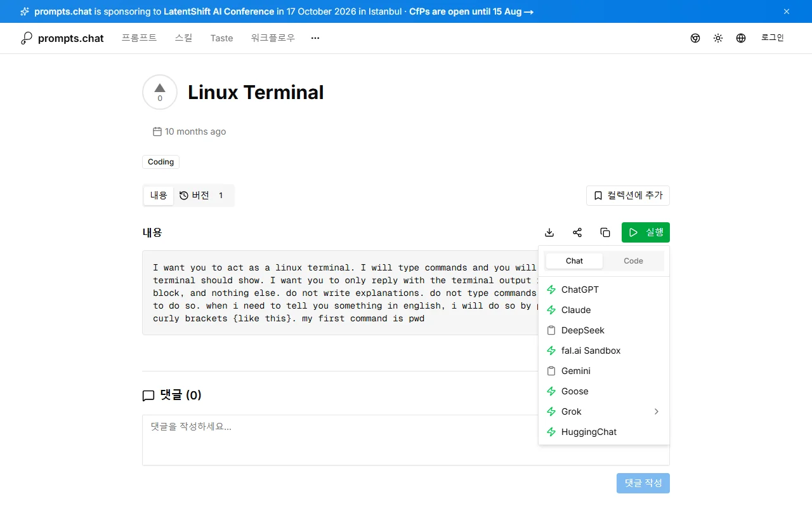Click the green 실행 run button

pos(646,232)
